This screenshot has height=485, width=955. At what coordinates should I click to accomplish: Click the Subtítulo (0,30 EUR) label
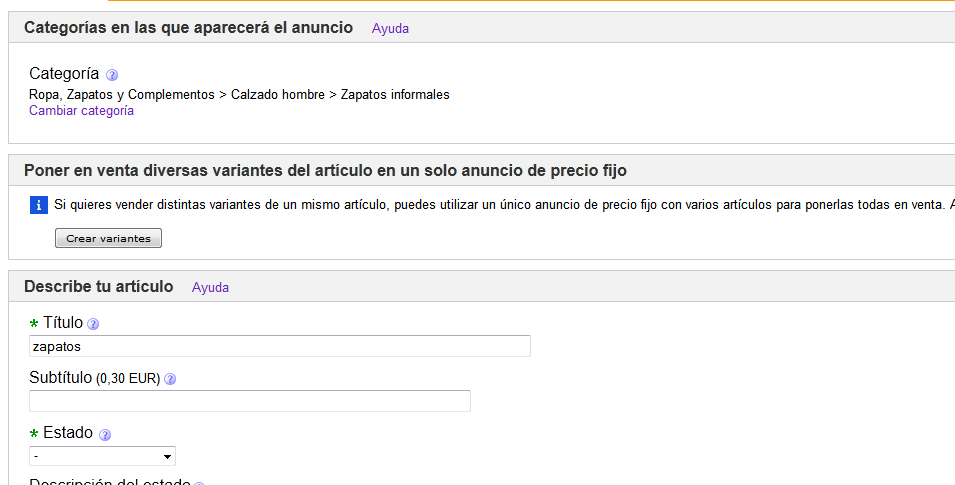coord(95,378)
